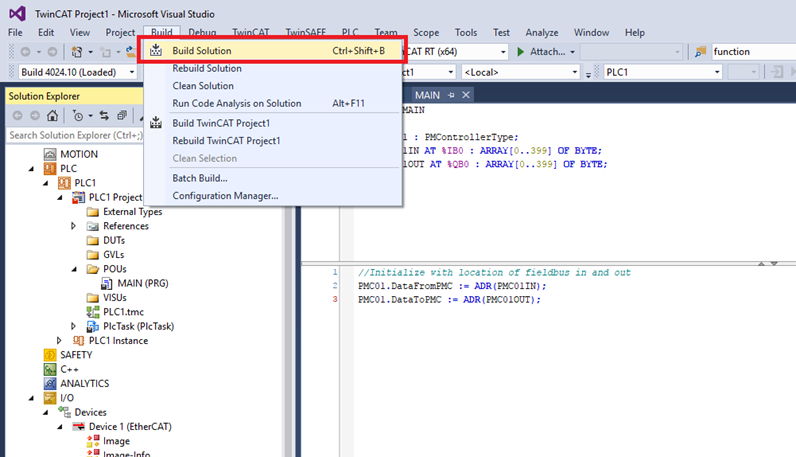Close the MAIN editor tab
This screenshot has height=457, width=796.
pos(465,95)
